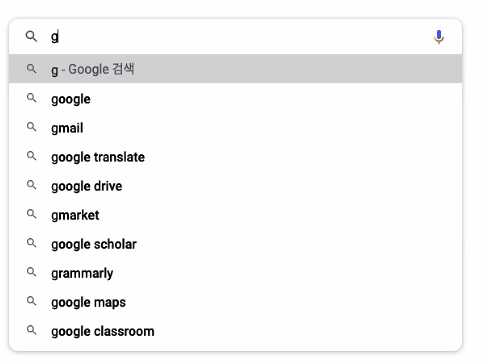Image resolution: width=481 pixels, height=362 pixels.
Task: Select the 'google maps' suggestion
Action: pyautogui.click(x=235, y=302)
